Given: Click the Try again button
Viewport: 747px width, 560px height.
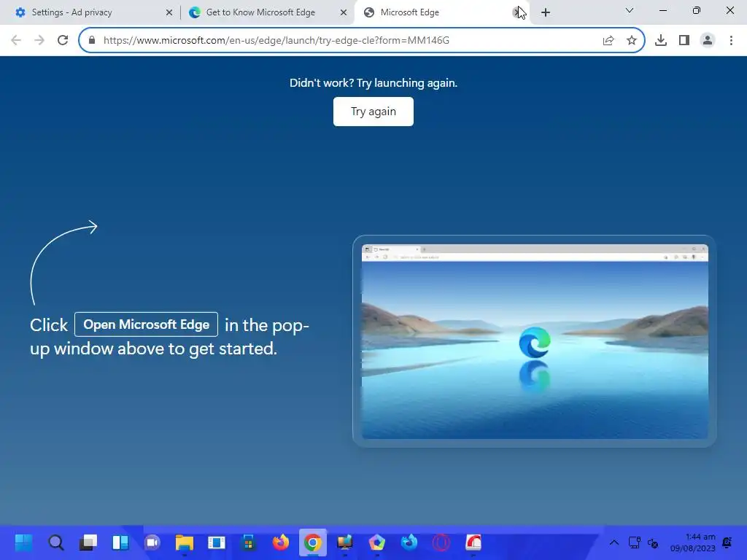Looking at the screenshot, I should [373, 112].
